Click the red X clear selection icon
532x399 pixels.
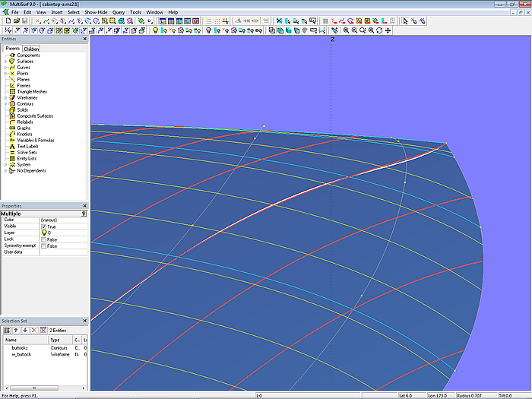click(x=33, y=330)
